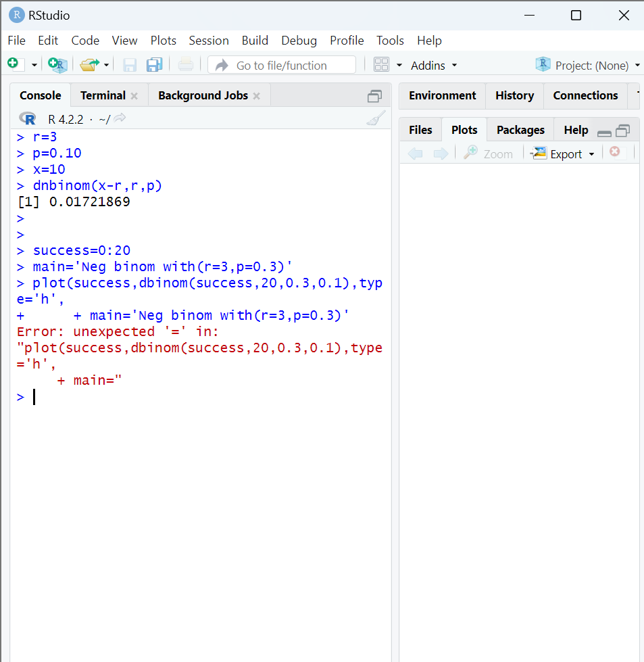
Task: Open the new R project icon
Action: coord(57,64)
